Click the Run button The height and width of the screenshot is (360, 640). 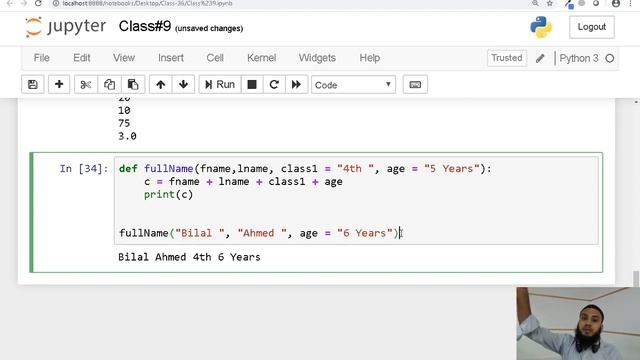220,84
